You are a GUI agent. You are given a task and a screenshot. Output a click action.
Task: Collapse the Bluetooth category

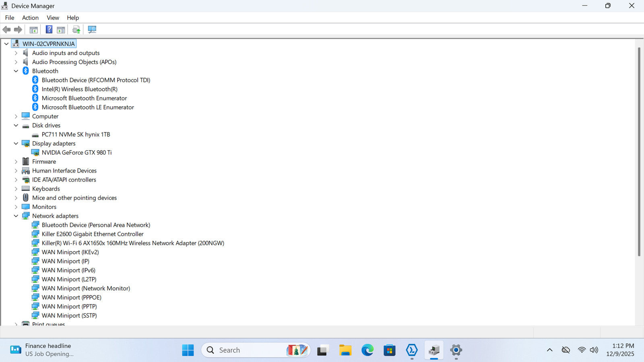tap(16, 71)
